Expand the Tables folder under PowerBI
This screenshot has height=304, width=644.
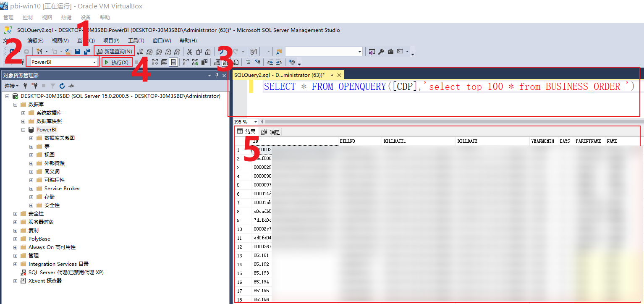(x=31, y=147)
